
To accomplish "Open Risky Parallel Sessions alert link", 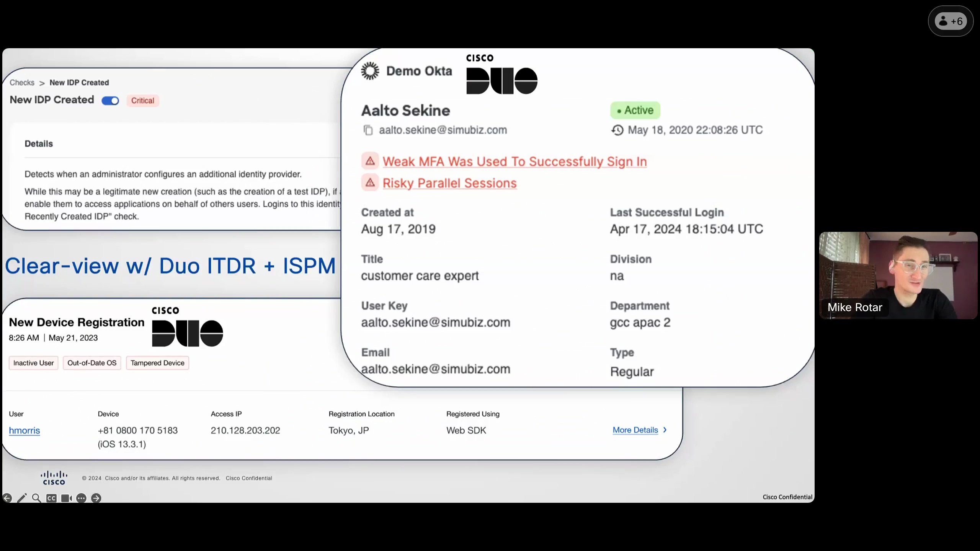I will click(x=449, y=183).
